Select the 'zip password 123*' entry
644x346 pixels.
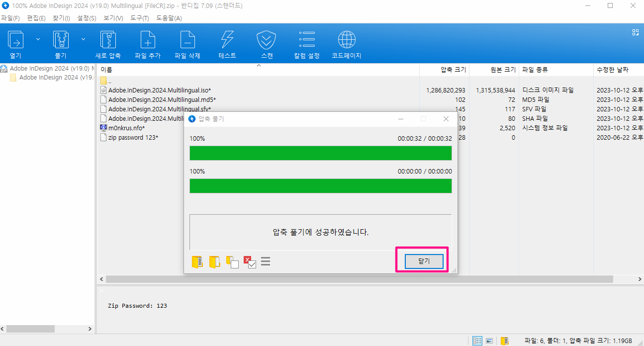[x=133, y=137]
